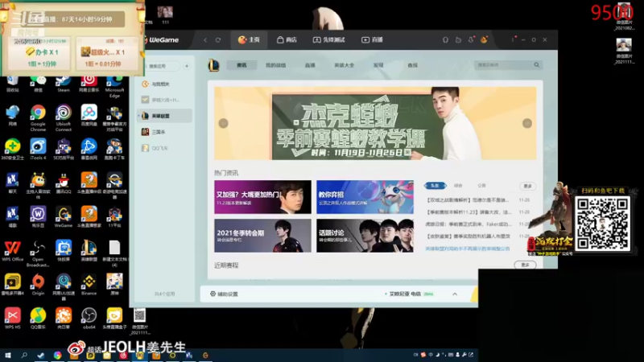Open 杰克螳螂 teaching class banner

point(375,123)
